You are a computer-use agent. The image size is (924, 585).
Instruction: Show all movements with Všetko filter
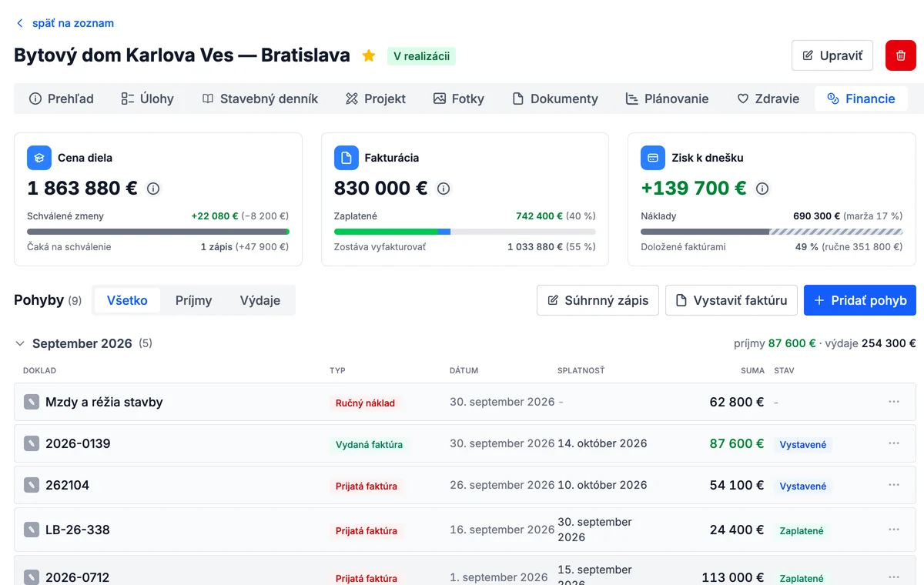[127, 300]
